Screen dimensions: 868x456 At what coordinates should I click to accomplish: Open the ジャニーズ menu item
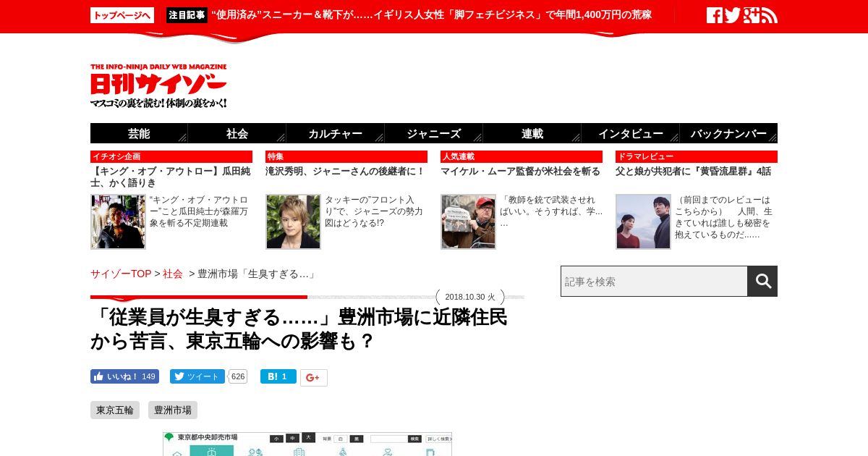(434, 133)
